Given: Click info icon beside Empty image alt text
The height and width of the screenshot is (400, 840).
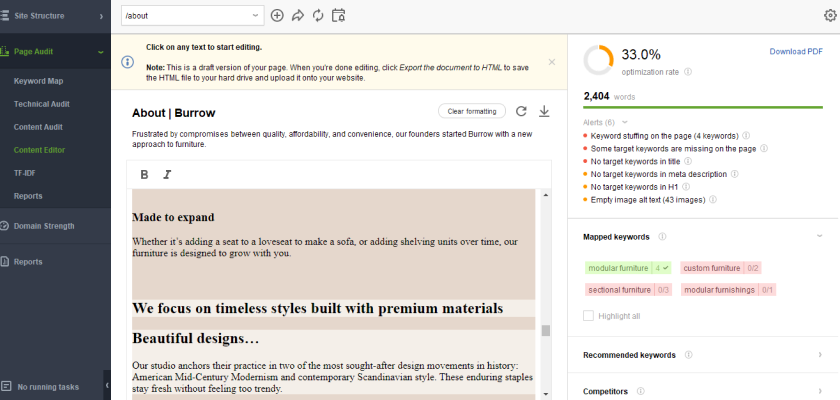Looking at the screenshot, I should (713, 200).
